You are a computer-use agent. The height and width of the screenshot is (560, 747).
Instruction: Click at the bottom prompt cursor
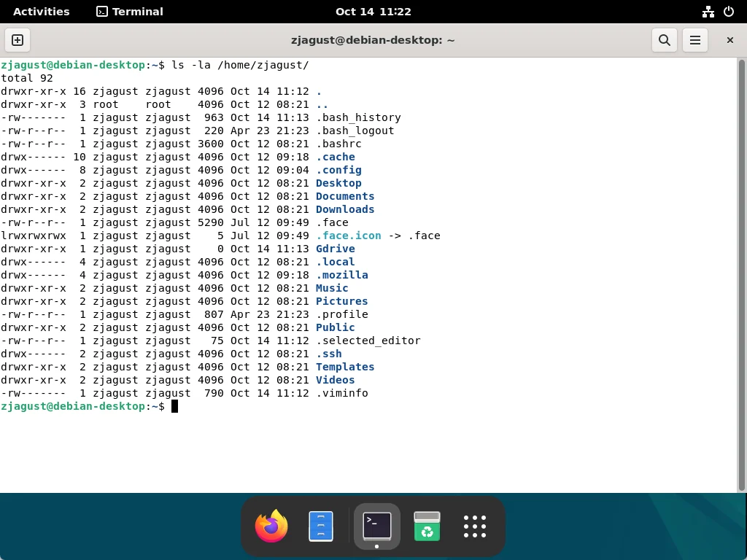pos(175,406)
